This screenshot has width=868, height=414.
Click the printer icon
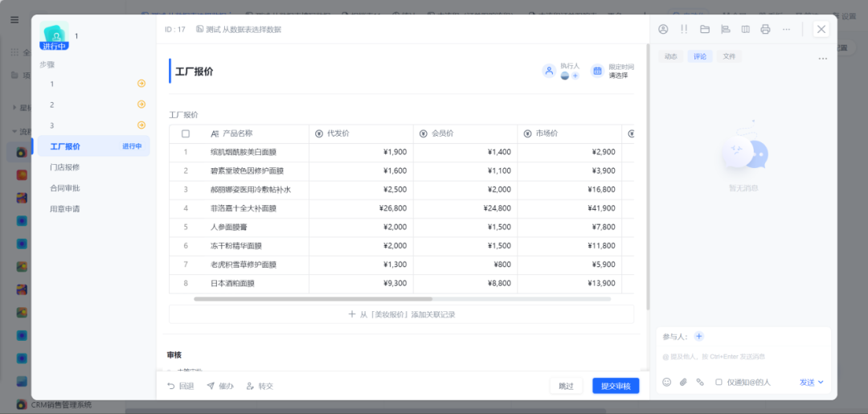click(766, 29)
